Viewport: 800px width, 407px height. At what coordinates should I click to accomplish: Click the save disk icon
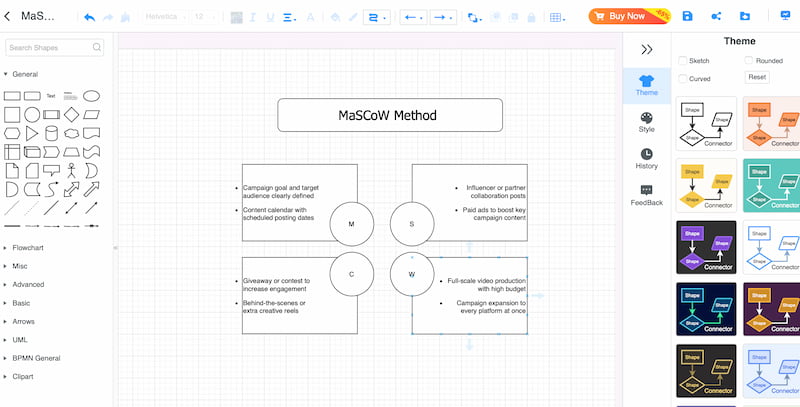(687, 17)
